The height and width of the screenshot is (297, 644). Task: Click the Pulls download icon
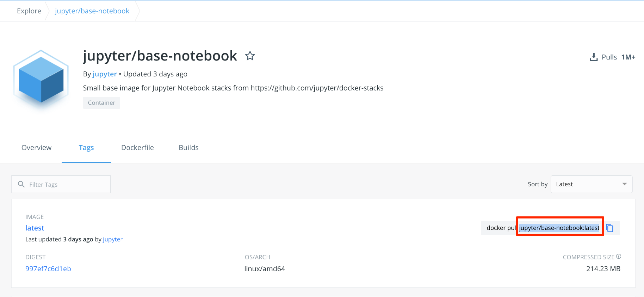pos(594,57)
